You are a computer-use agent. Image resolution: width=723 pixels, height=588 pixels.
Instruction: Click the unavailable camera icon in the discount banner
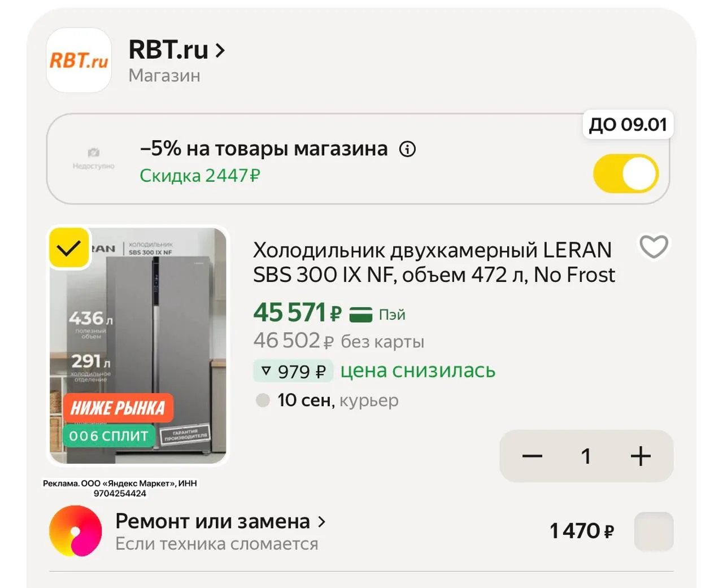94,153
